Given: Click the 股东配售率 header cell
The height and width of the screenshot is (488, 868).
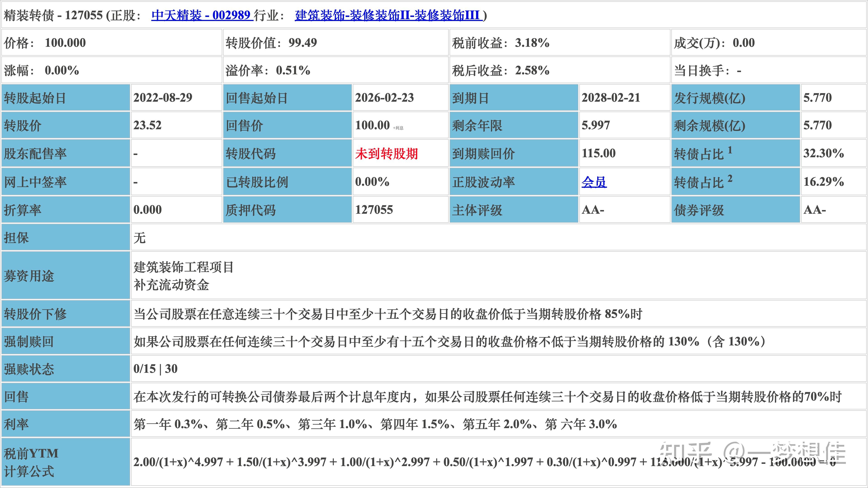Looking at the screenshot, I should point(66,153).
